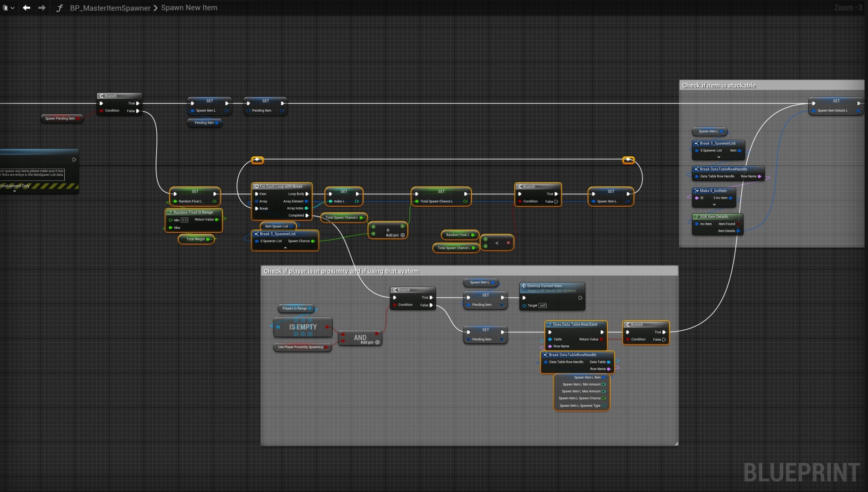Click the Does Data Table Row Exist function icon

click(550, 324)
